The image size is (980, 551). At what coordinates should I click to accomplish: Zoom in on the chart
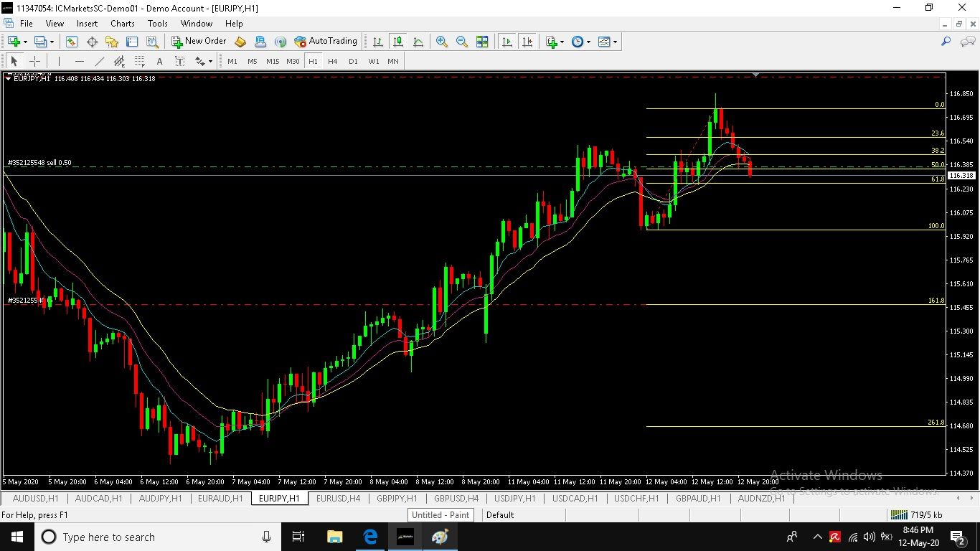[442, 42]
